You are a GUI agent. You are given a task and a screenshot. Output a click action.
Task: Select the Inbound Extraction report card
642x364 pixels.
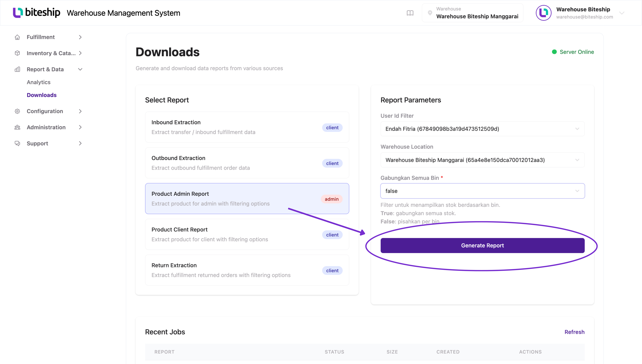click(x=247, y=127)
